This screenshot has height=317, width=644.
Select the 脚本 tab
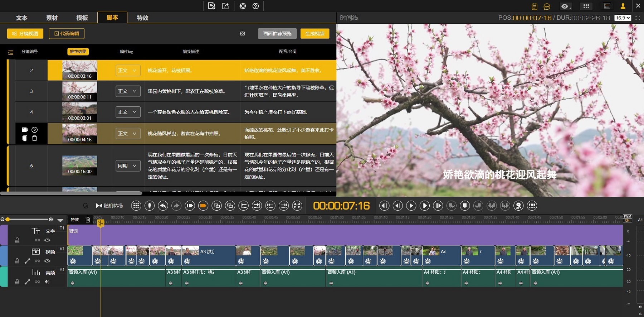[x=112, y=18]
